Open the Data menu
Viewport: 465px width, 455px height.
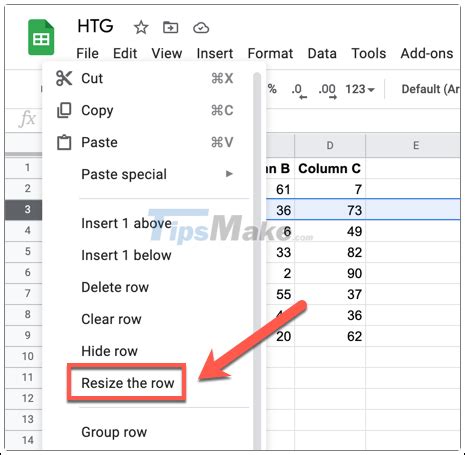coord(322,53)
